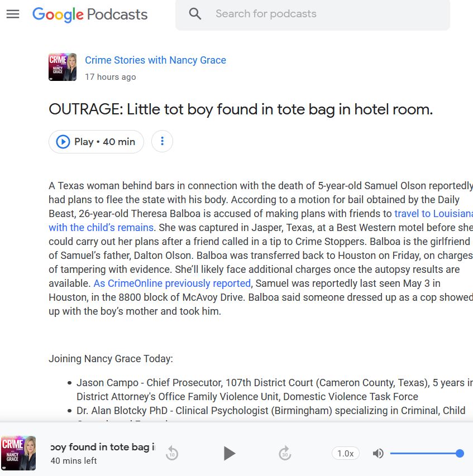Mute audio with speaker icon
Viewport: 473px width, 476px height.
(x=378, y=453)
